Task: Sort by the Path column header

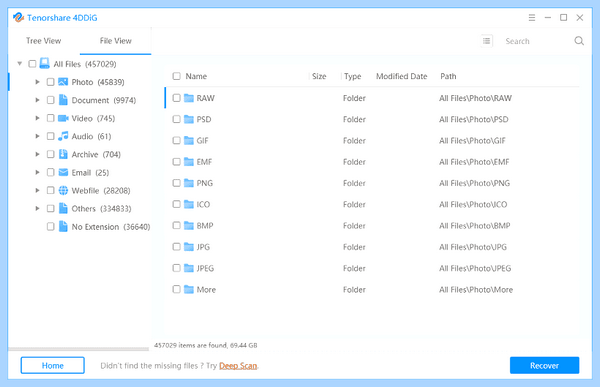Action: (x=448, y=76)
